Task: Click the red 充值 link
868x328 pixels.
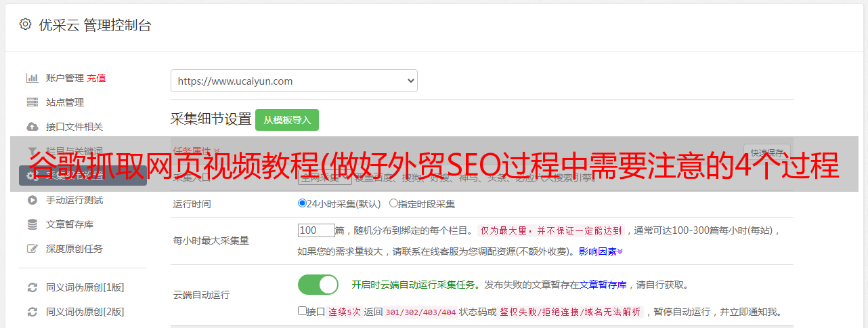Action: pyautogui.click(x=96, y=78)
